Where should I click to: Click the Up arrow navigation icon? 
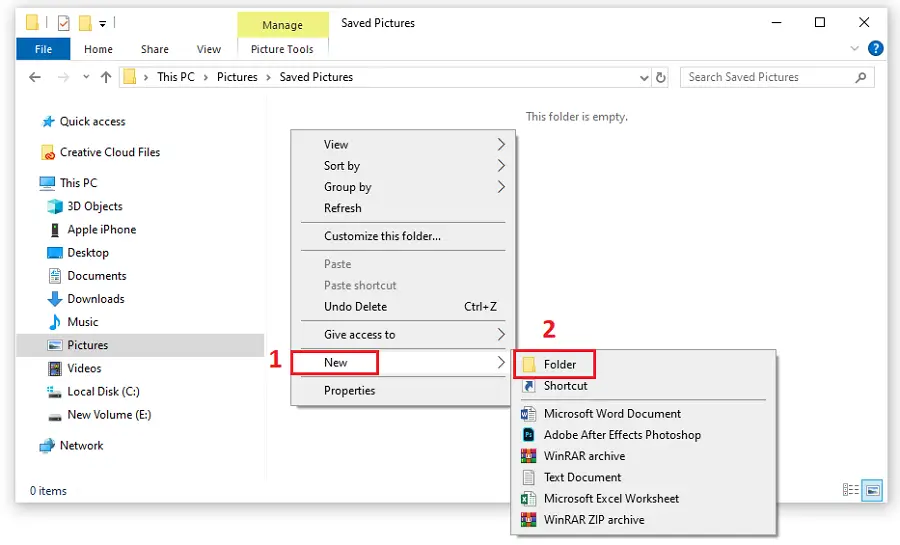[106, 77]
